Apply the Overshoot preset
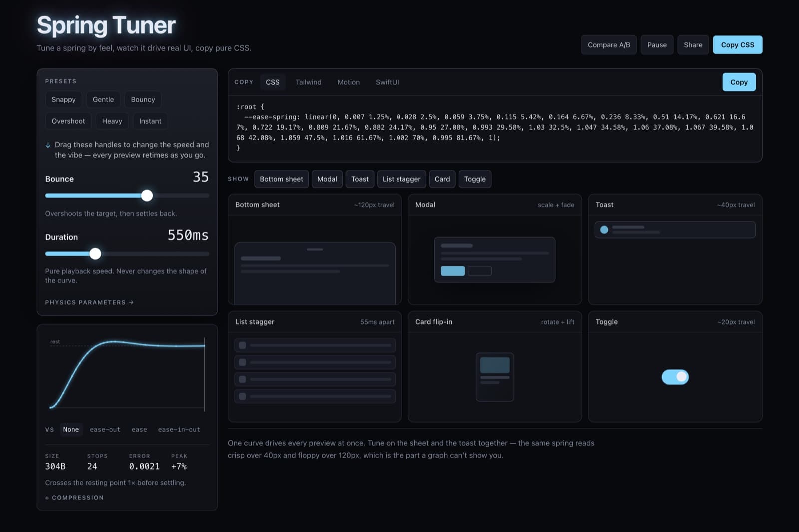Screen dimensions: 799x532 click(68, 121)
